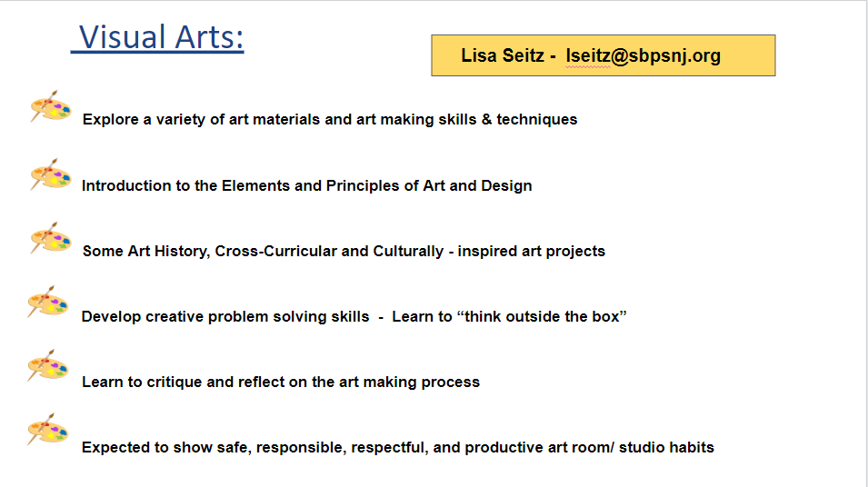Click 'Develop creative problem solving skills' text
Screen dimensions: 868x487
click(225, 317)
